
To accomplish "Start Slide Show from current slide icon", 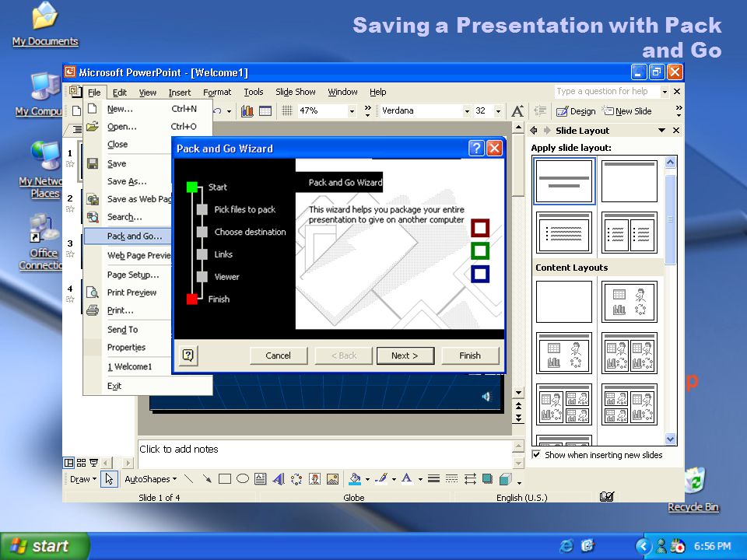I will pyautogui.click(x=94, y=462).
